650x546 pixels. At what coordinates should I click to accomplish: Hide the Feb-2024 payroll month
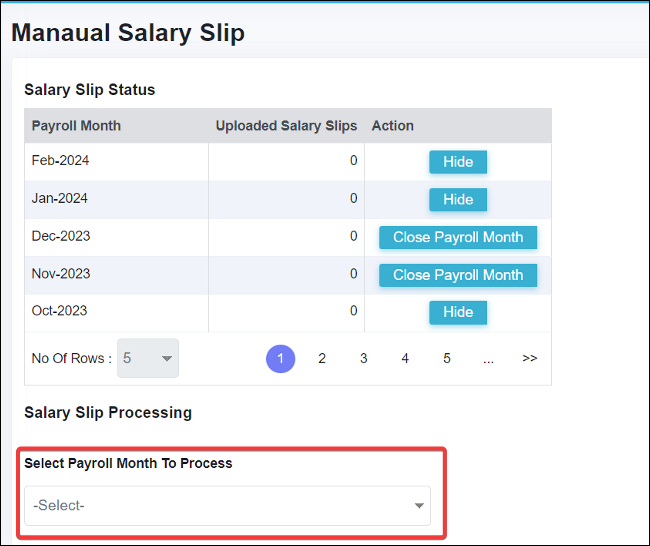click(x=458, y=162)
